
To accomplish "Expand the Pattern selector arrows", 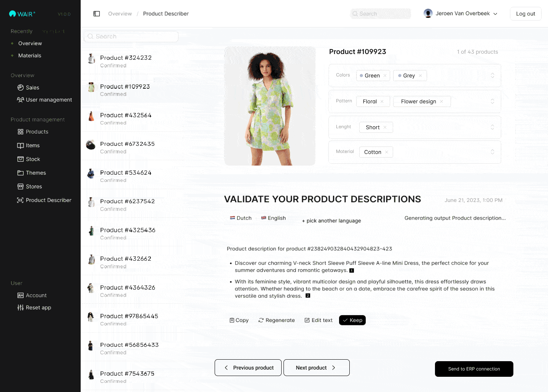I will coord(492,101).
